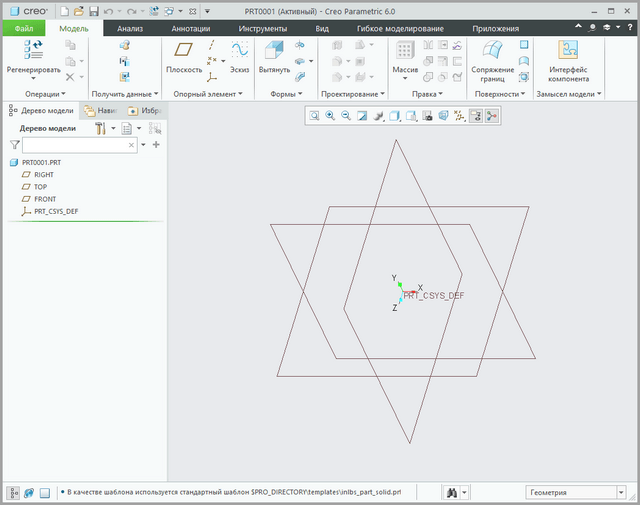The height and width of the screenshot is (505, 640).
Task: Select the FRONT plane in model tree
Action: pos(44,199)
